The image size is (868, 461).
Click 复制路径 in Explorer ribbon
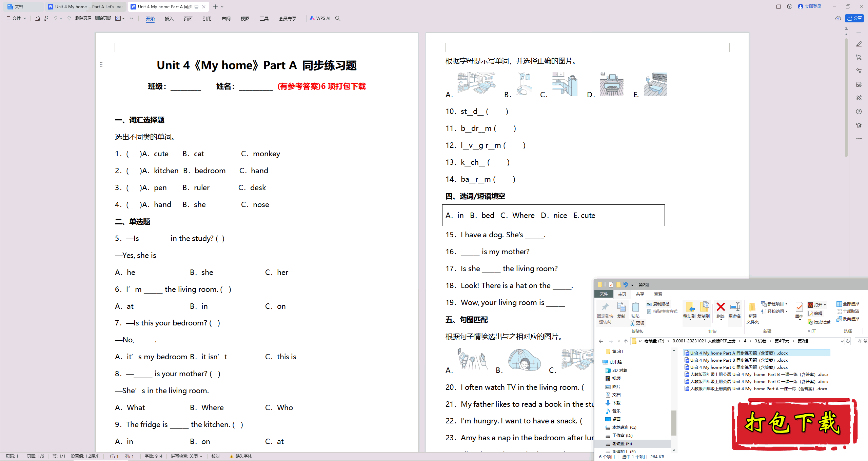click(x=658, y=304)
